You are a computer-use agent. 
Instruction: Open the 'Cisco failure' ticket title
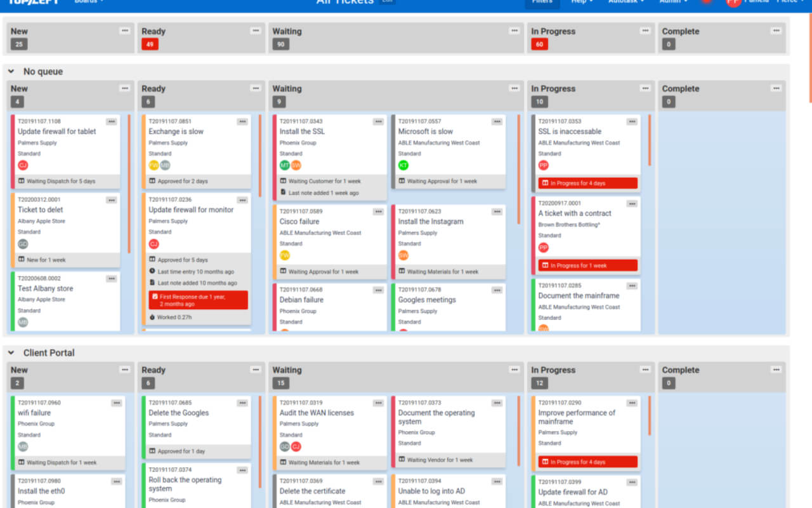click(x=299, y=222)
